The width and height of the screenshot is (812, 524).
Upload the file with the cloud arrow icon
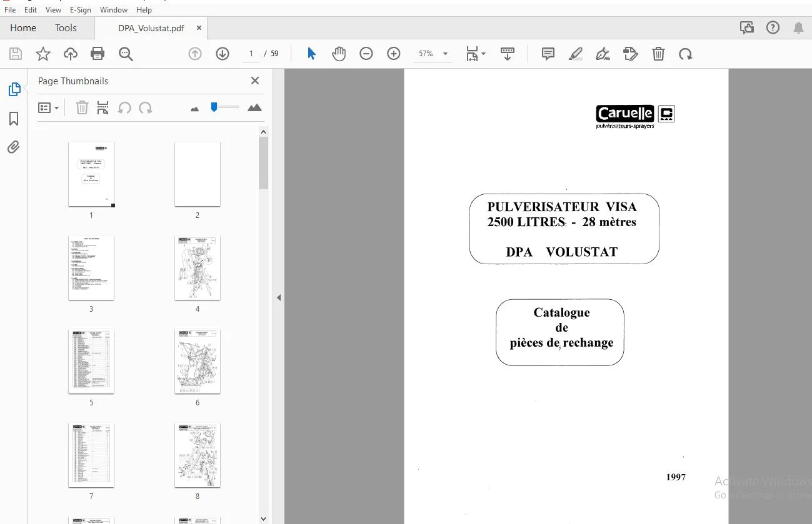pyautogui.click(x=71, y=54)
